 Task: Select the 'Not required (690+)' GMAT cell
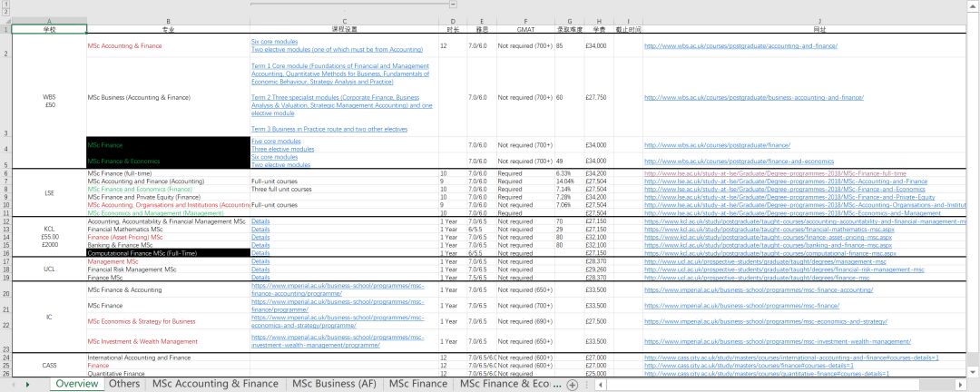click(525, 321)
